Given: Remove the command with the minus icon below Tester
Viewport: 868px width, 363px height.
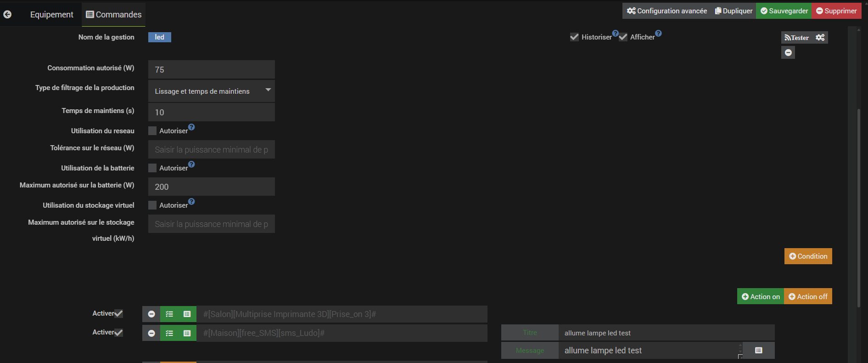Looking at the screenshot, I should 788,52.
